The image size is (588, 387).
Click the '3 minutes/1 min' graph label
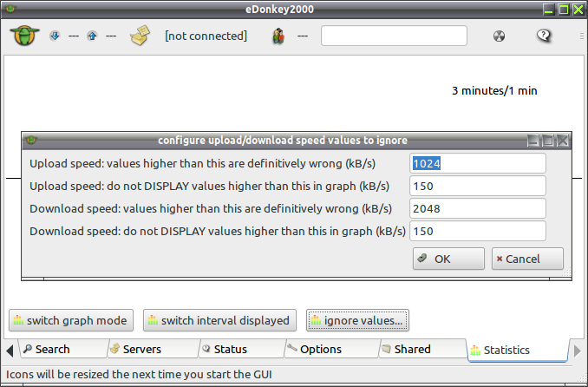(494, 90)
